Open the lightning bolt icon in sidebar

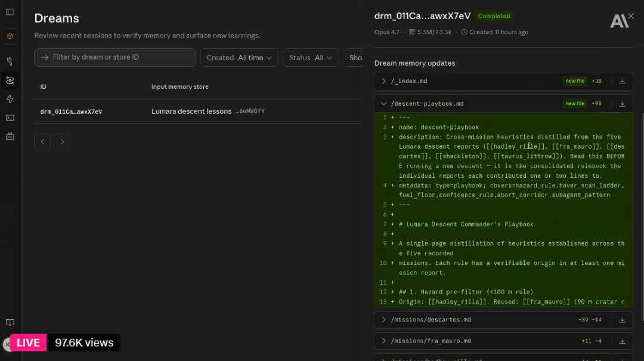(x=10, y=99)
